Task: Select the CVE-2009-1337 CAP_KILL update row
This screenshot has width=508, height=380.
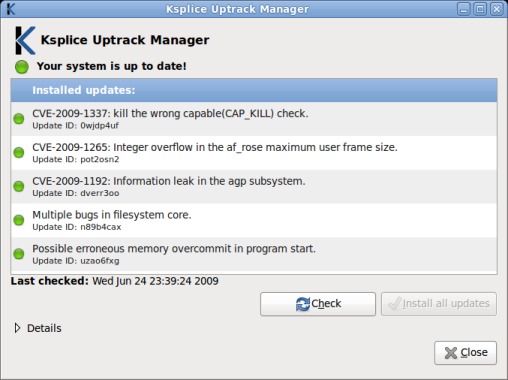Action: 254,119
